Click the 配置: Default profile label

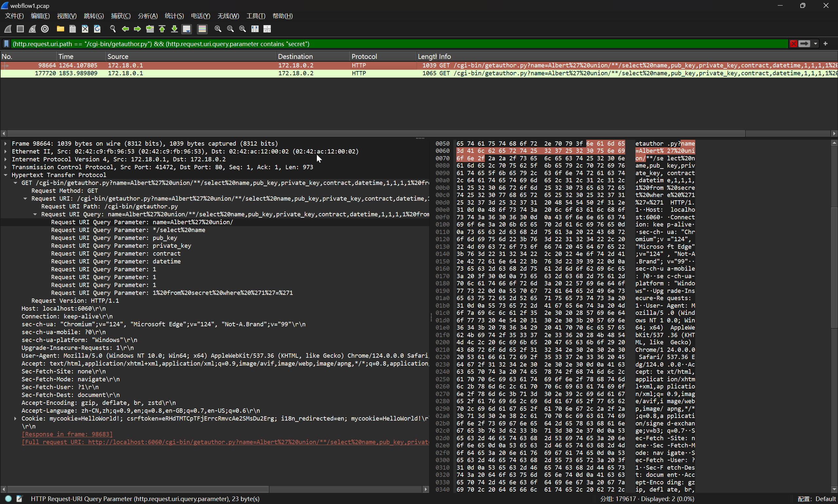[816, 499]
